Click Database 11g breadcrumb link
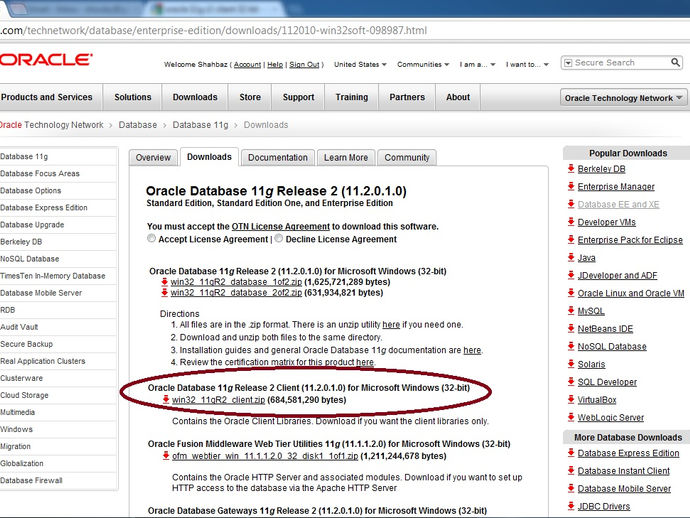Screen dimensions: 690x518 (x=200, y=125)
